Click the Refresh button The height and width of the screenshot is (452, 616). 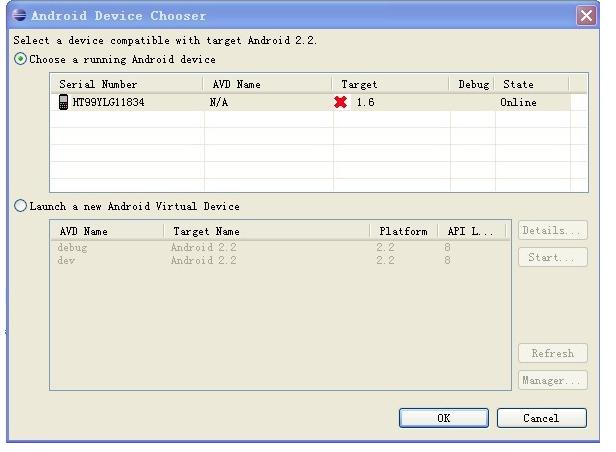click(553, 353)
